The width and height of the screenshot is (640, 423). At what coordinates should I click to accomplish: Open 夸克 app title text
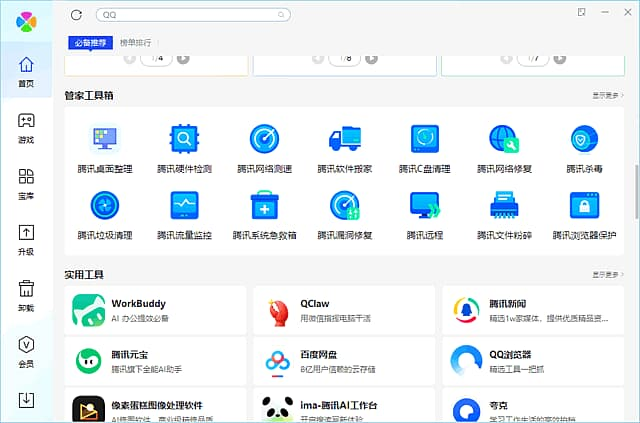pyautogui.click(x=498, y=405)
